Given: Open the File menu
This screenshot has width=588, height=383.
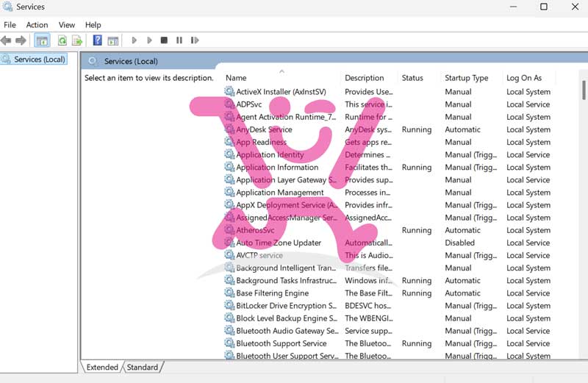Looking at the screenshot, I should click(x=10, y=25).
